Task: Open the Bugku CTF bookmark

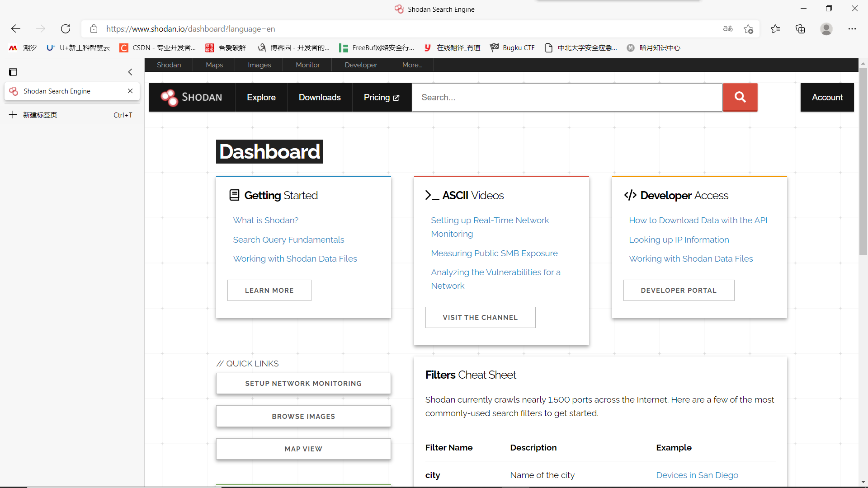Action: click(x=512, y=47)
